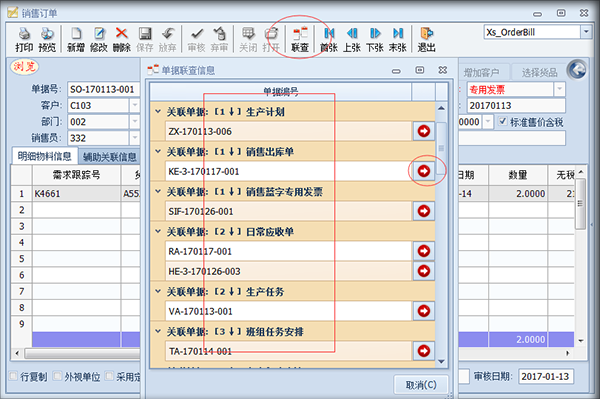Click the 审核日期 2017-01-13 field

pos(546,376)
